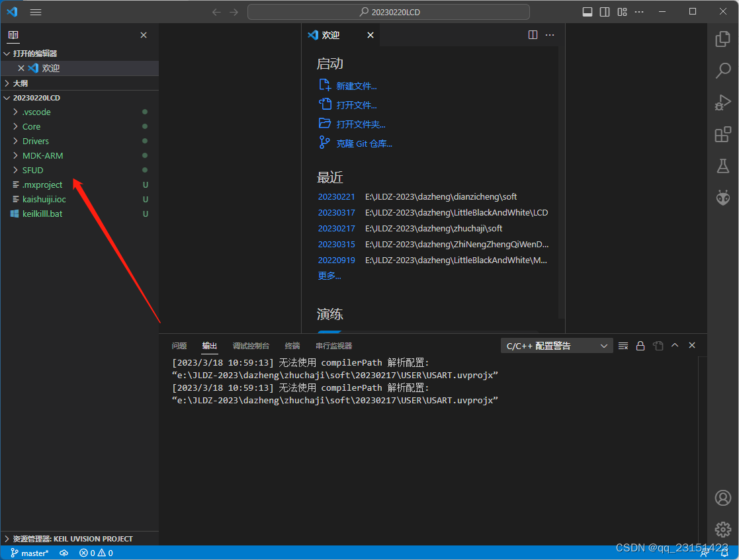Open the keilkilll.bat file

pos(79,214)
